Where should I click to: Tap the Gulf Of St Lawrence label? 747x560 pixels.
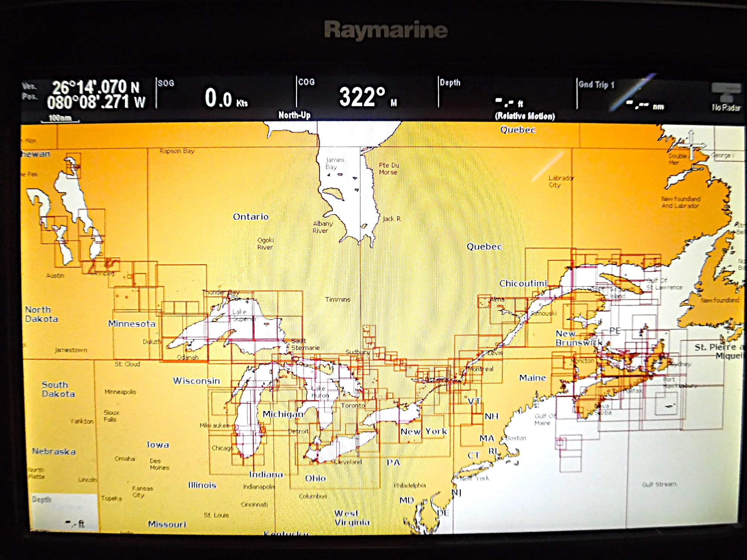tap(664, 284)
